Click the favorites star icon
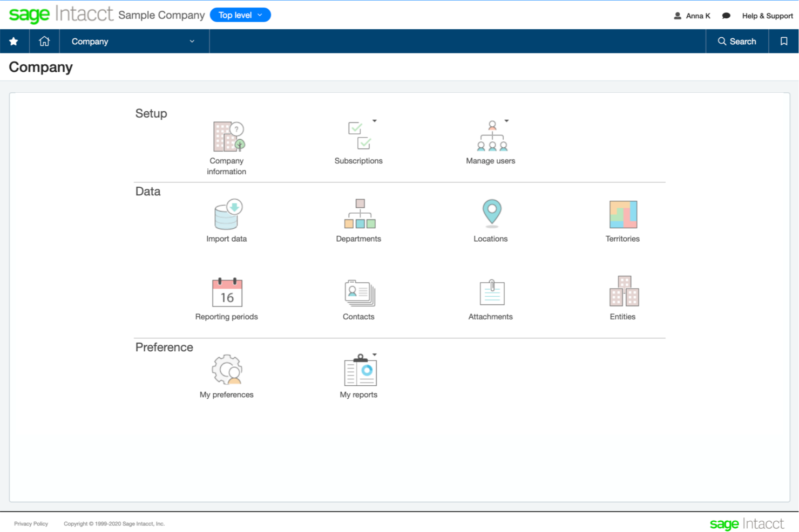The height and width of the screenshot is (532, 799). (14, 42)
